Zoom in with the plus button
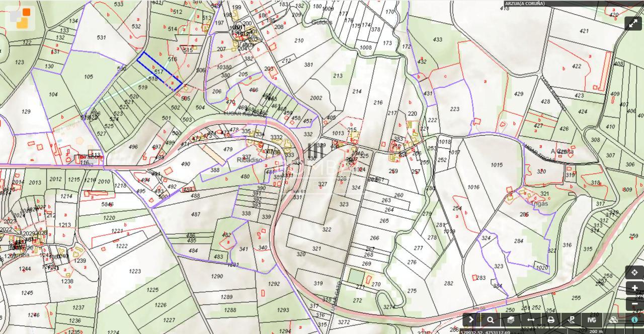Image resolution: width=644 pixels, height=334 pixels. click(634, 288)
